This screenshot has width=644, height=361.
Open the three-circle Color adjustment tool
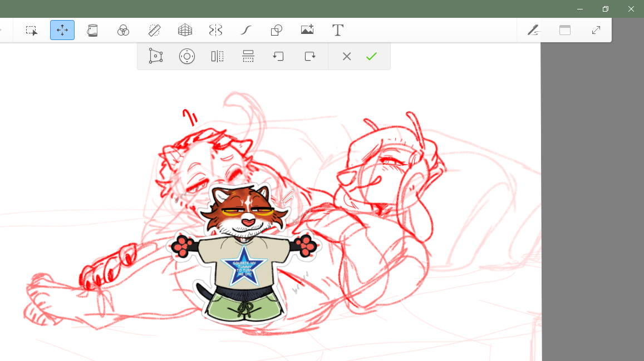pos(123,31)
